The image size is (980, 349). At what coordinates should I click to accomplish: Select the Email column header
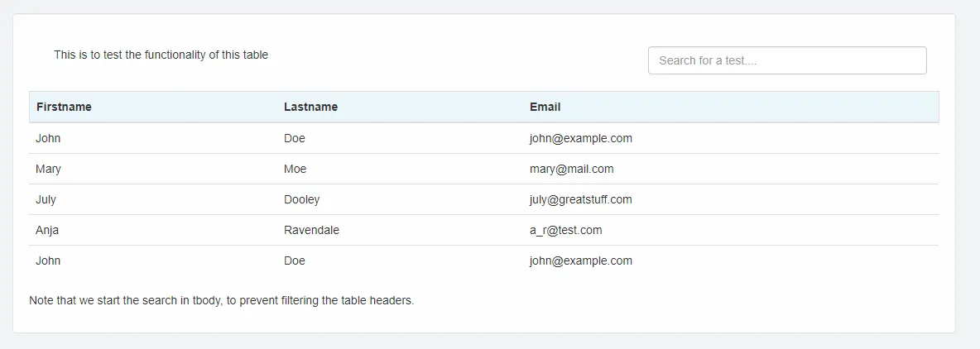coord(545,107)
